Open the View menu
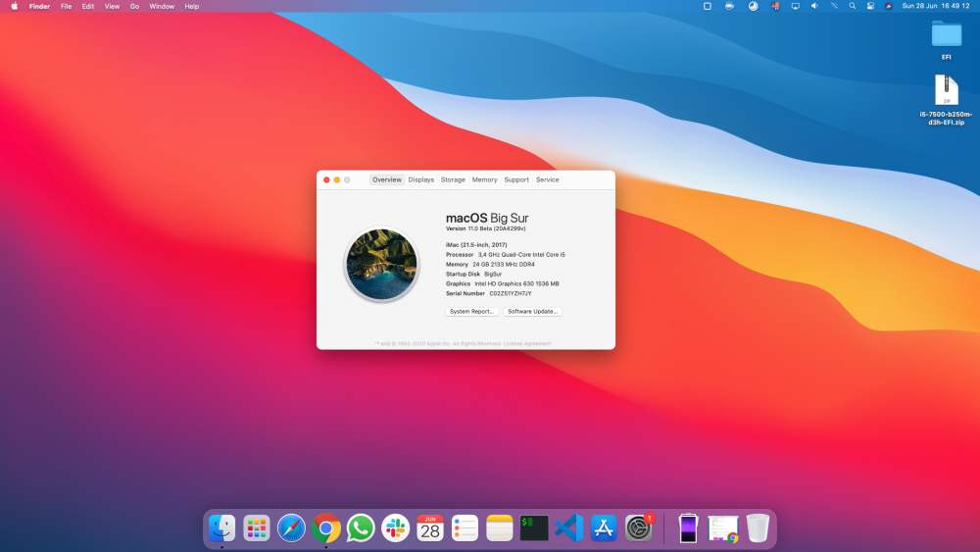Viewport: 980px width, 552px height. click(x=112, y=6)
